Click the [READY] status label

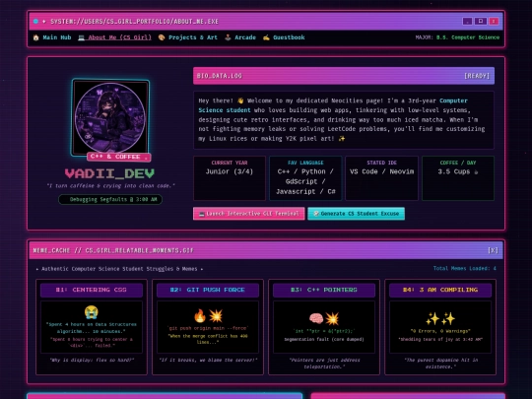(x=477, y=76)
